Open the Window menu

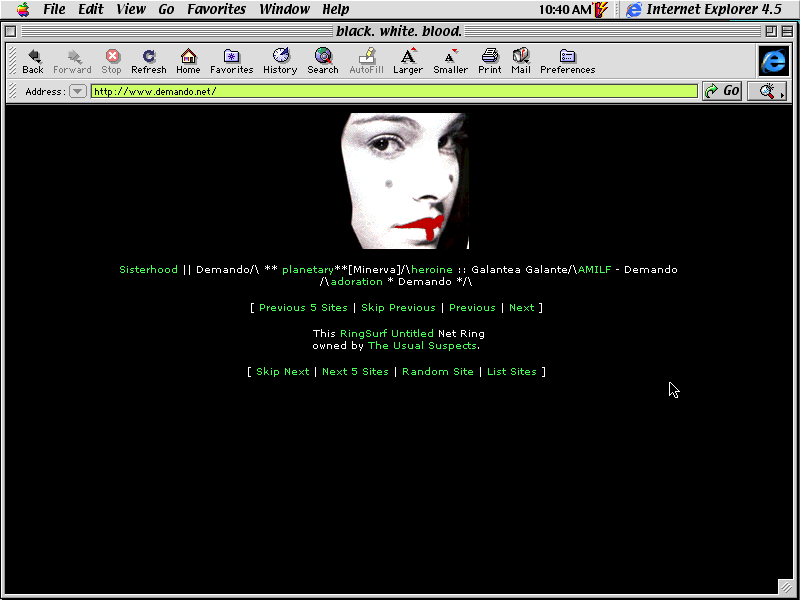point(284,10)
